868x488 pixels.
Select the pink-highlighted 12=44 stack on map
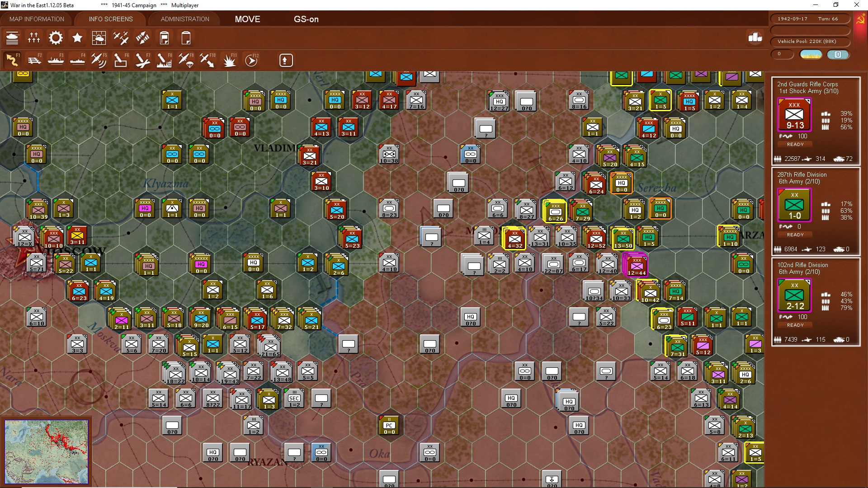(636, 265)
